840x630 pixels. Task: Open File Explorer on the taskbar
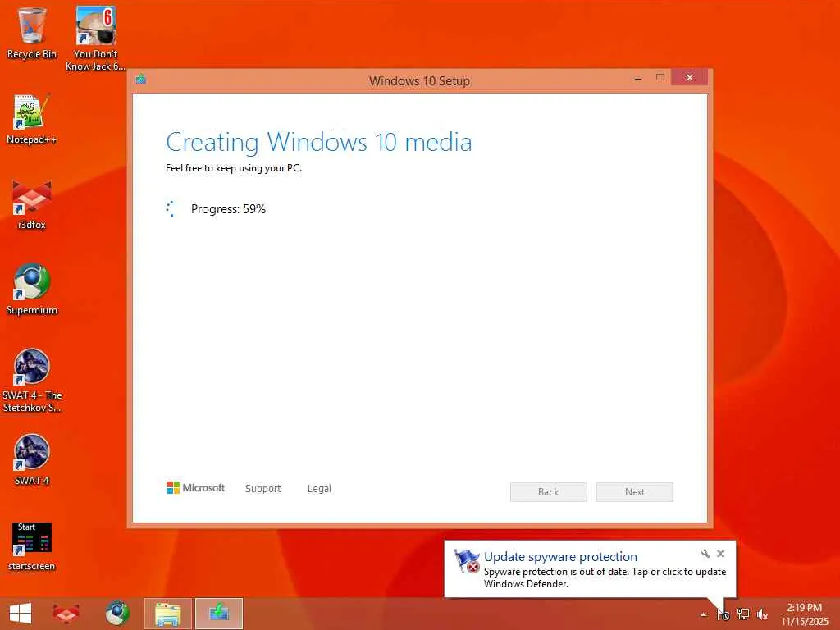[167, 614]
